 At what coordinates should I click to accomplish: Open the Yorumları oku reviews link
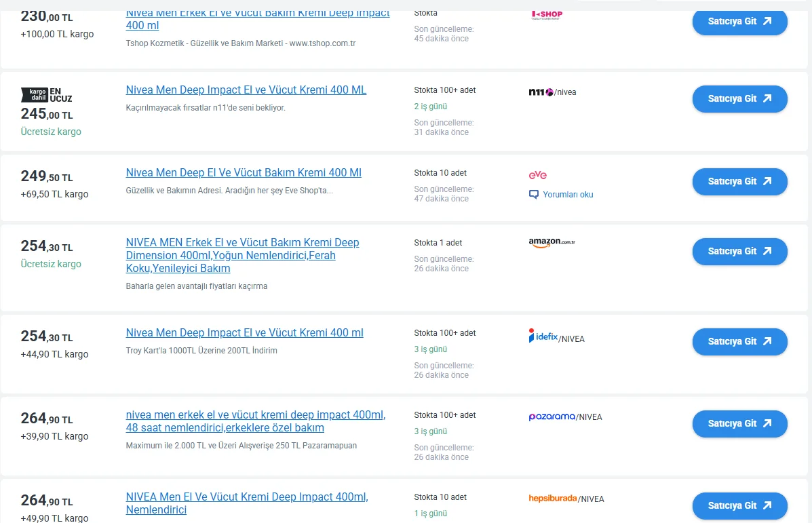tap(568, 195)
